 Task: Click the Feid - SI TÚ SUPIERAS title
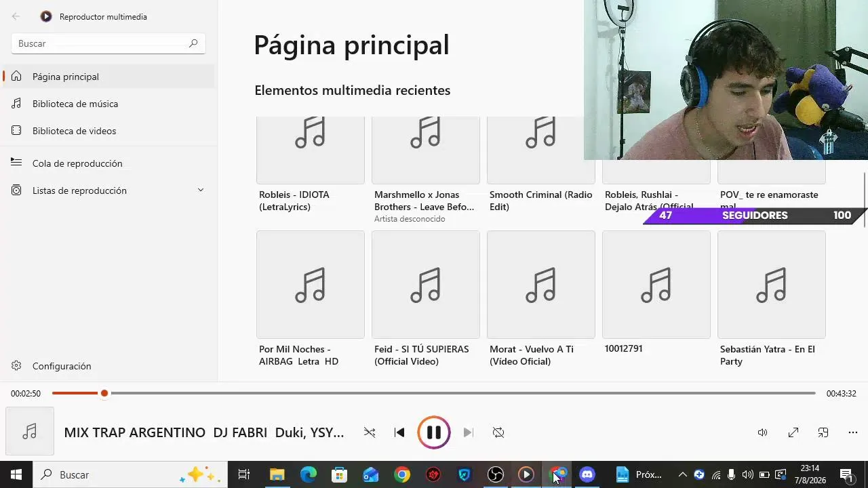[422, 355]
